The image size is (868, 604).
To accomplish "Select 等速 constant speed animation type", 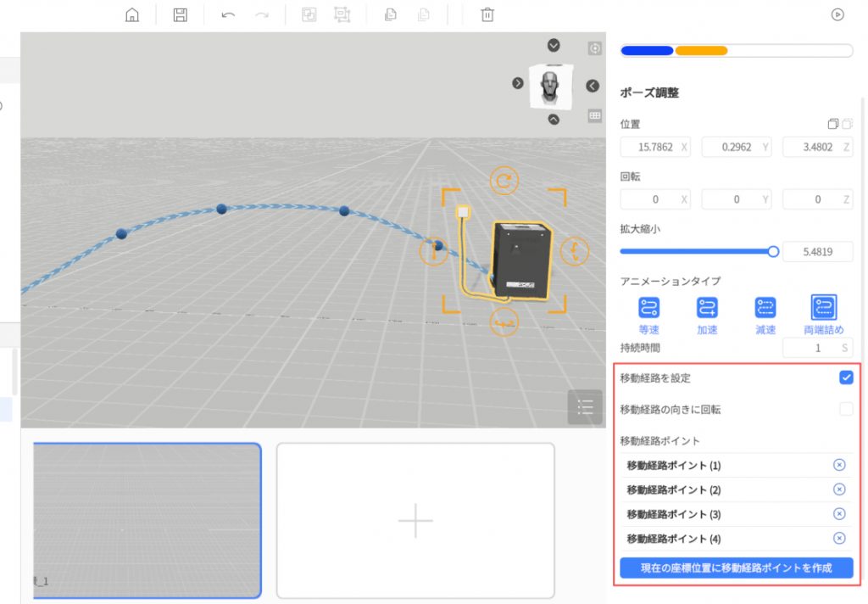I will coord(648,308).
